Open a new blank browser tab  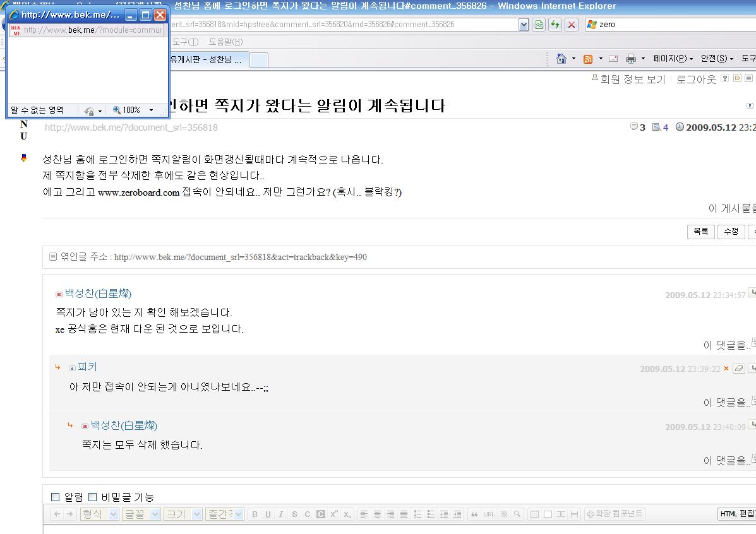click(259, 60)
